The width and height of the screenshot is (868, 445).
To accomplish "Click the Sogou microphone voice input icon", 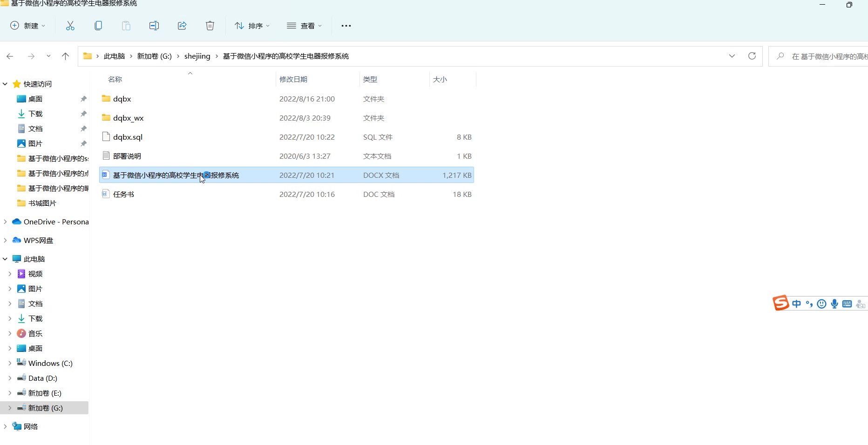I will pos(834,304).
